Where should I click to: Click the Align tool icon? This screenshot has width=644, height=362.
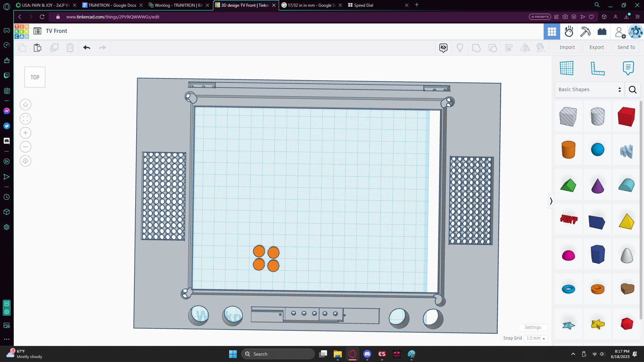(509, 48)
